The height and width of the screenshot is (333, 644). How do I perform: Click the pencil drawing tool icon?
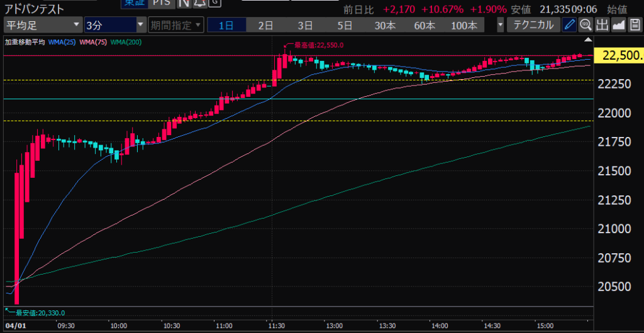(569, 25)
